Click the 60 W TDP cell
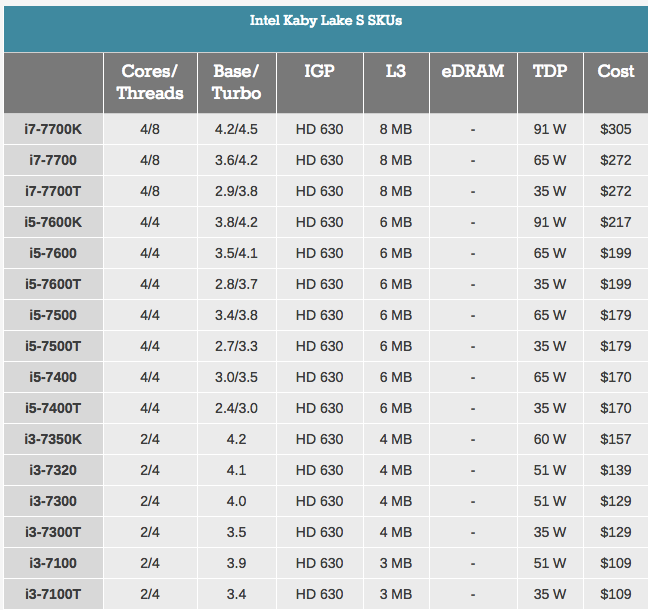 point(550,439)
